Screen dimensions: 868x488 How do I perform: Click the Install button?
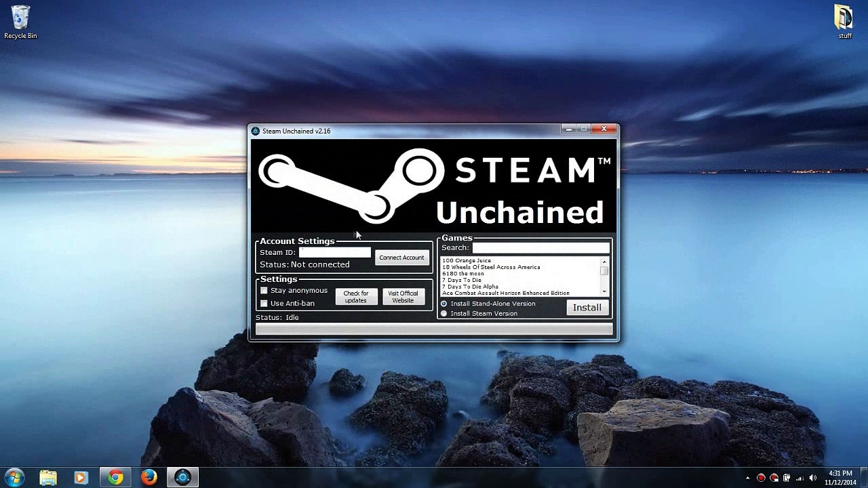[x=587, y=308]
